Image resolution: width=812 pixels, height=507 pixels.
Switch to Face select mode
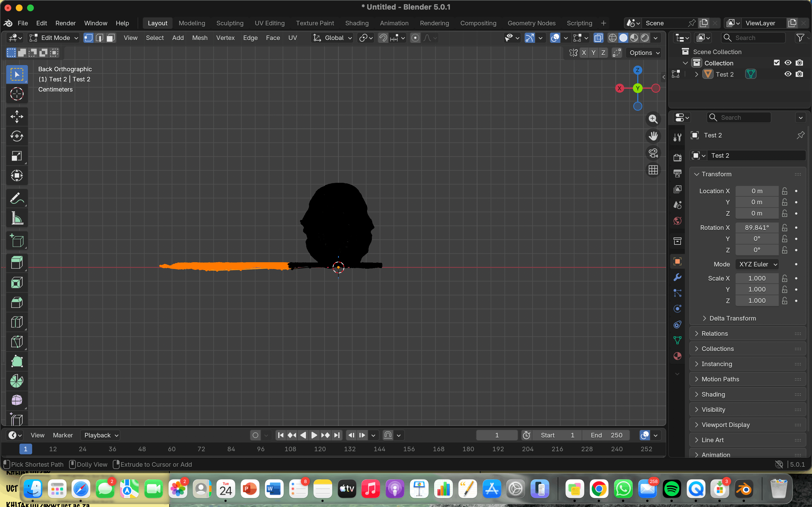pyautogui.click(x=111, y=38)
